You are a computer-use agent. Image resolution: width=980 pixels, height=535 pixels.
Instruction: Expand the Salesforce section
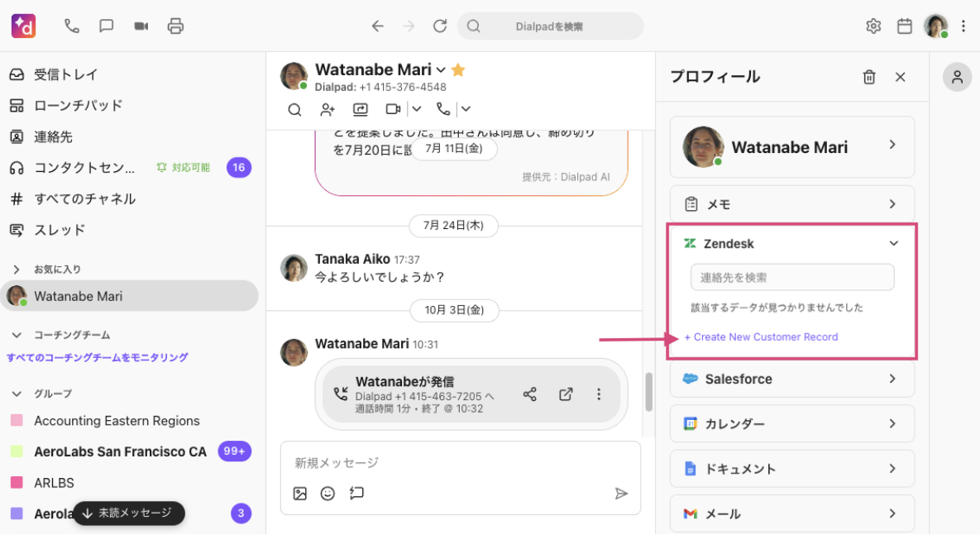pos(892,379)
